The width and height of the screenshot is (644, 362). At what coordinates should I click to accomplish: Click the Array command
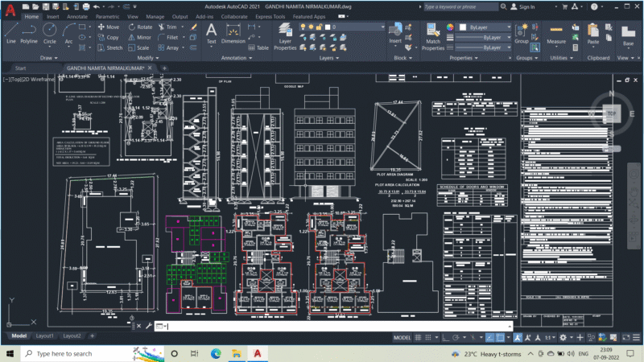tap(168, 47)
